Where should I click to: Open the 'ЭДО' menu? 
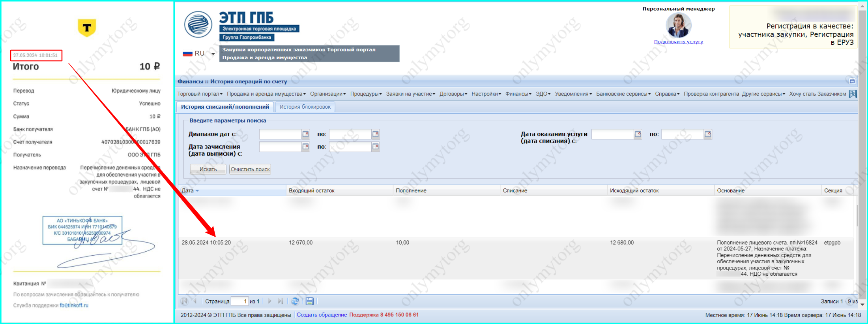(x=543, y=94)
